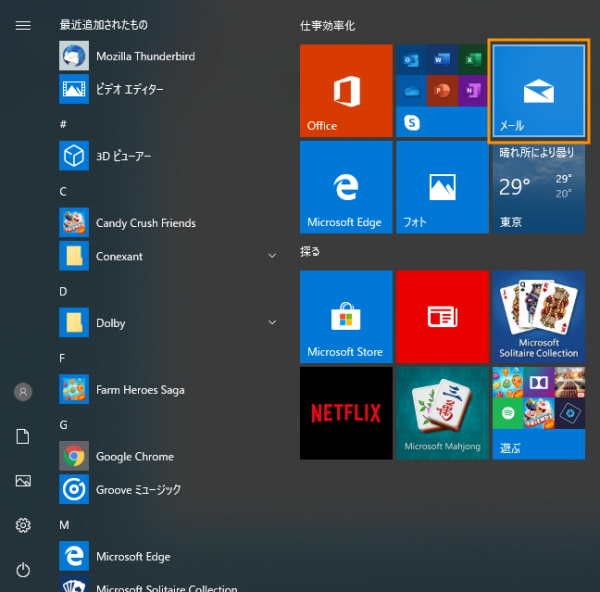Screen dimensions: 600x592
Task: Open Documents from the left rail
Action: point(23,437)
